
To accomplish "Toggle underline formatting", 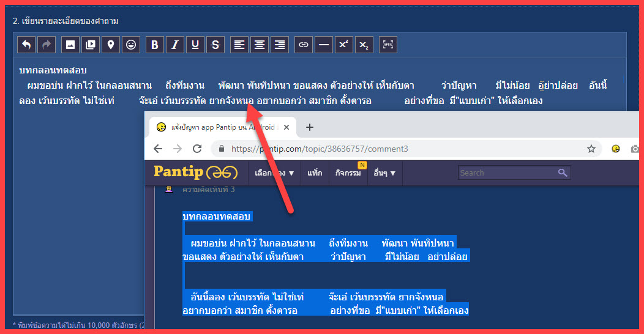I will (195, 45).
